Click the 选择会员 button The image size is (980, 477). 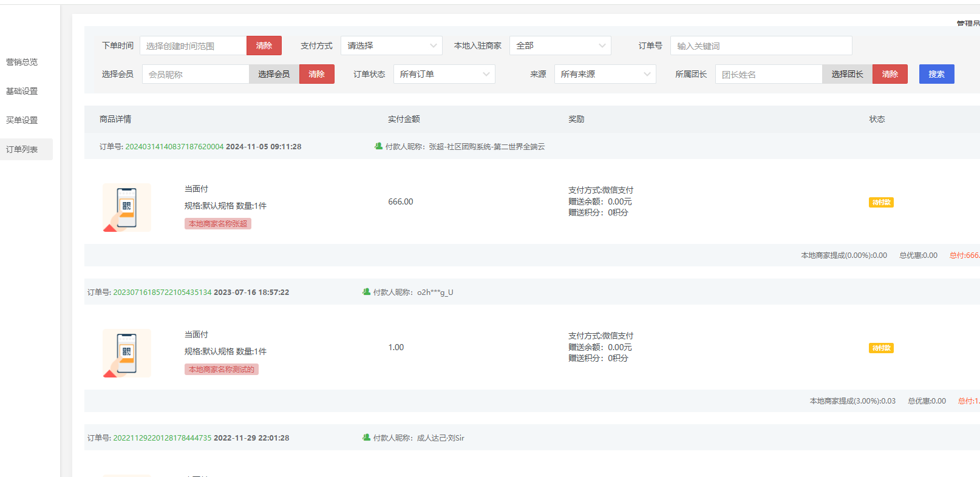tap(274, 75)
